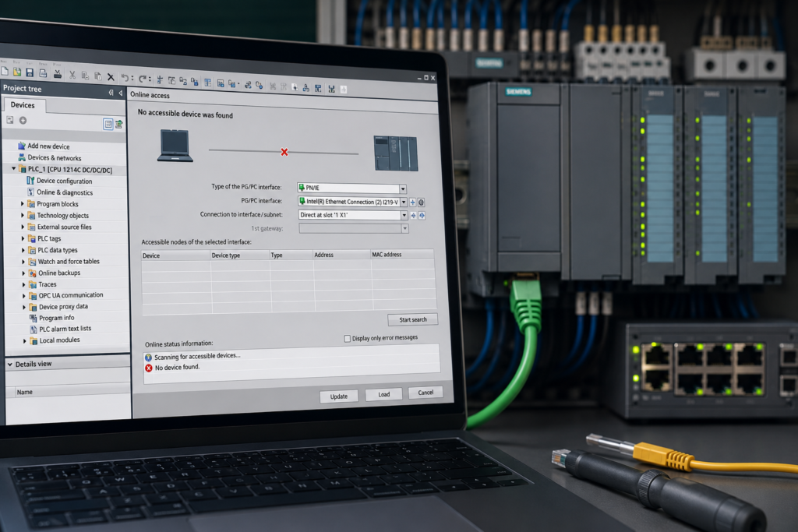Expand the OPC UA communication node

(x=24, y=295)
